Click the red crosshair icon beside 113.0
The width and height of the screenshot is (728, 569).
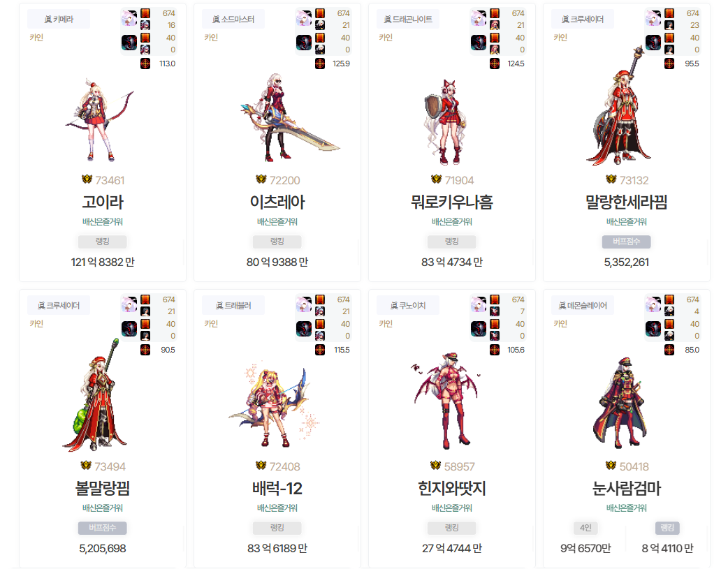145,64
